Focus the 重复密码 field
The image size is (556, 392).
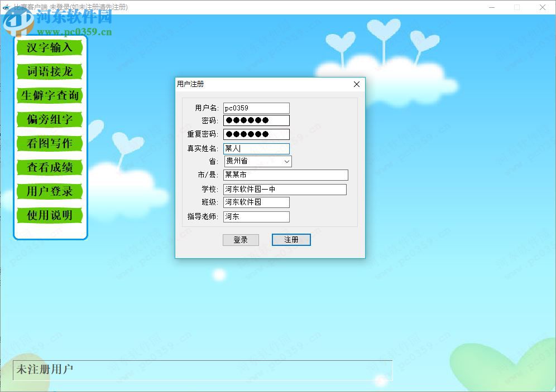(256, 134)
